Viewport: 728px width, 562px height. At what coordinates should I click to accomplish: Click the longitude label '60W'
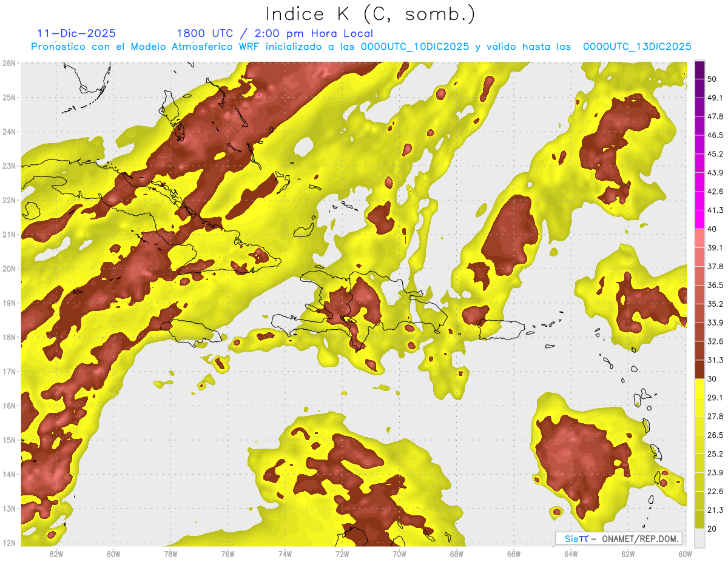pyautogui.click(x=685, y=554)
